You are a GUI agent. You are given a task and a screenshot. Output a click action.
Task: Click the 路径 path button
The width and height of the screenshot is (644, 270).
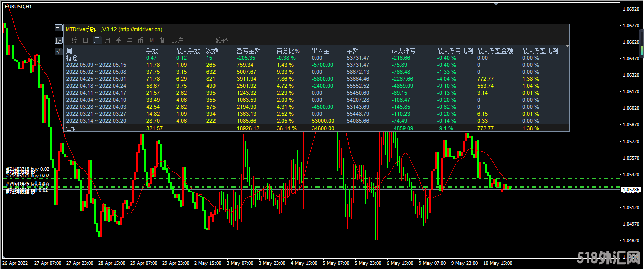(x=222, y=40)
